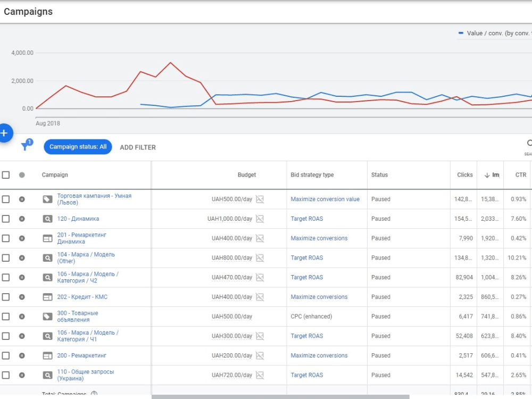Select checkbox for 120 - Динамика
Viewport: 532px width, 399px height.
point(6,219)
